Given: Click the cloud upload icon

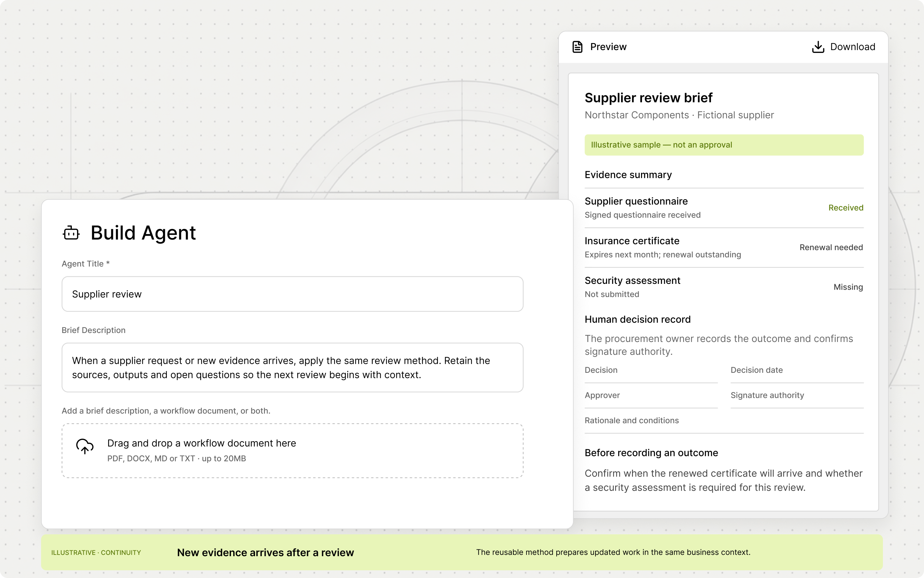Looking at the screenshot, I should tap(85, 446).
